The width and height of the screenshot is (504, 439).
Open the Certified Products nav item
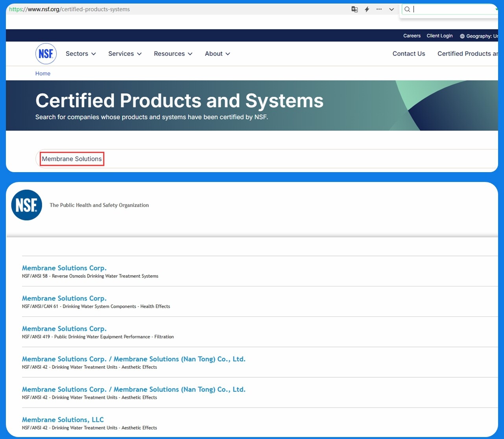468,54
